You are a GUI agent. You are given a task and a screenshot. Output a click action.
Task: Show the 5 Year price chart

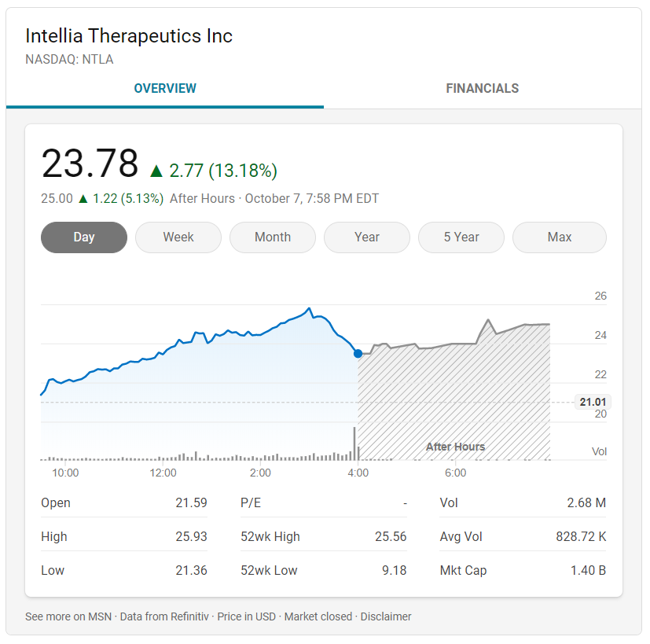(461, 237)
